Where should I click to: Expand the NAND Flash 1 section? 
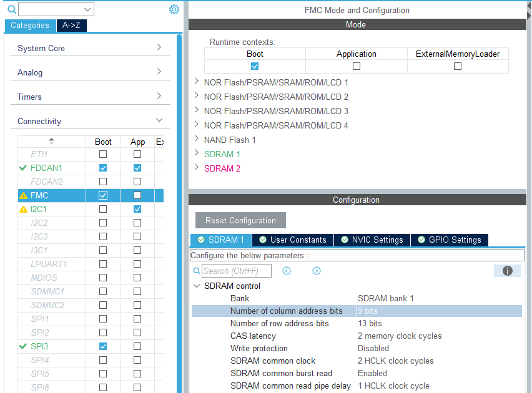(197, 140)
